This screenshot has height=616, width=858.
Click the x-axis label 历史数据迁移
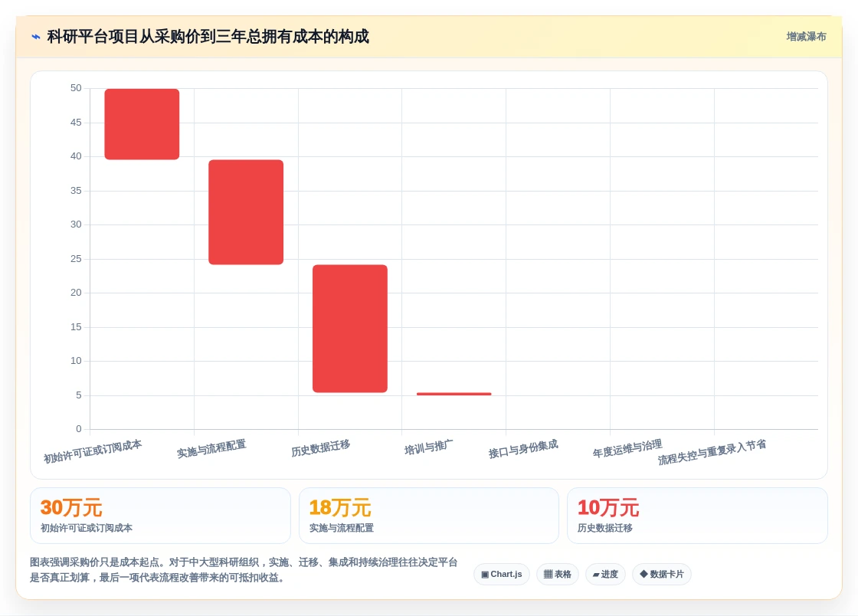pos(321,448)
